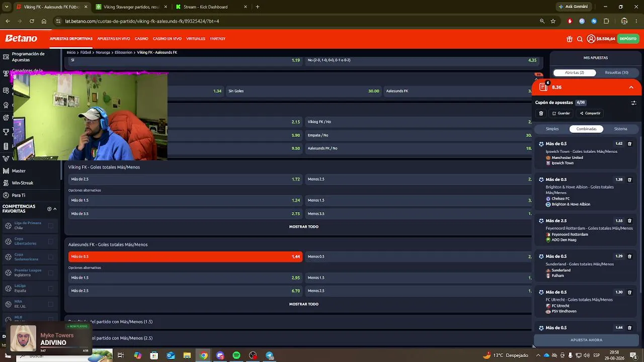Expand Mostrar Todo under Aalesunds FK goals

(x=304, y=304)
